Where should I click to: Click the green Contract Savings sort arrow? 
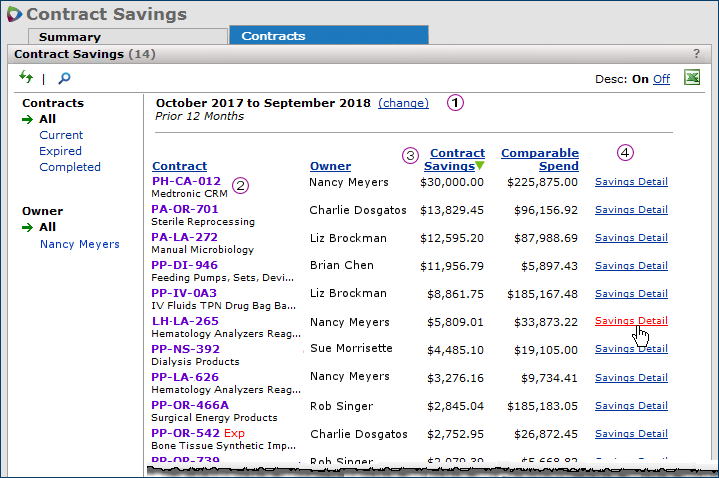click(479, 166)
